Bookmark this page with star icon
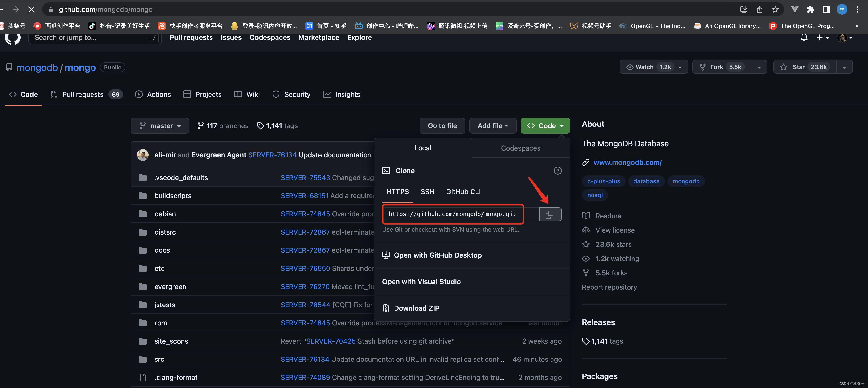This screenshot has height=388, width=868. pos(775,9)
